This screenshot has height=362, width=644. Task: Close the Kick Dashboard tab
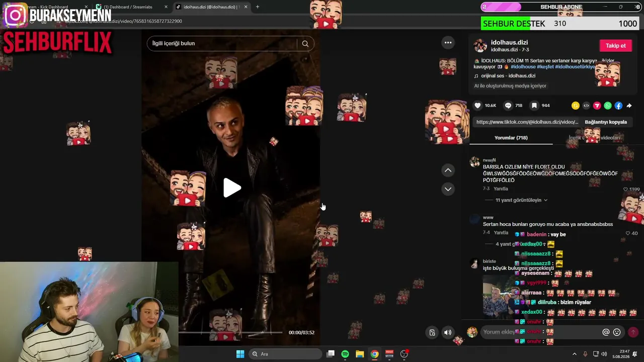point(86,7)
